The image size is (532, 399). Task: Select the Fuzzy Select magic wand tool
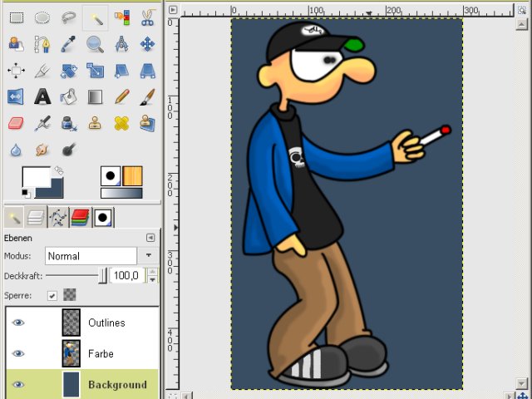pos(96,18)
